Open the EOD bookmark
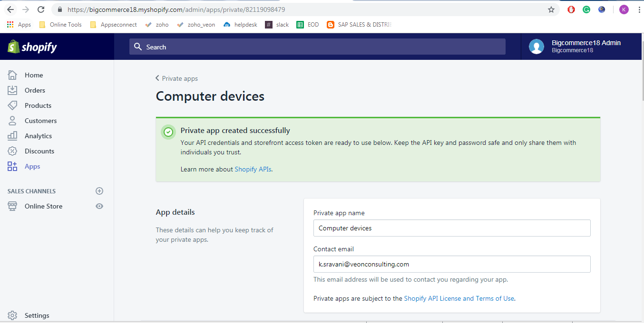This screenshot has height=323, width=644. (x=308, y=25)
